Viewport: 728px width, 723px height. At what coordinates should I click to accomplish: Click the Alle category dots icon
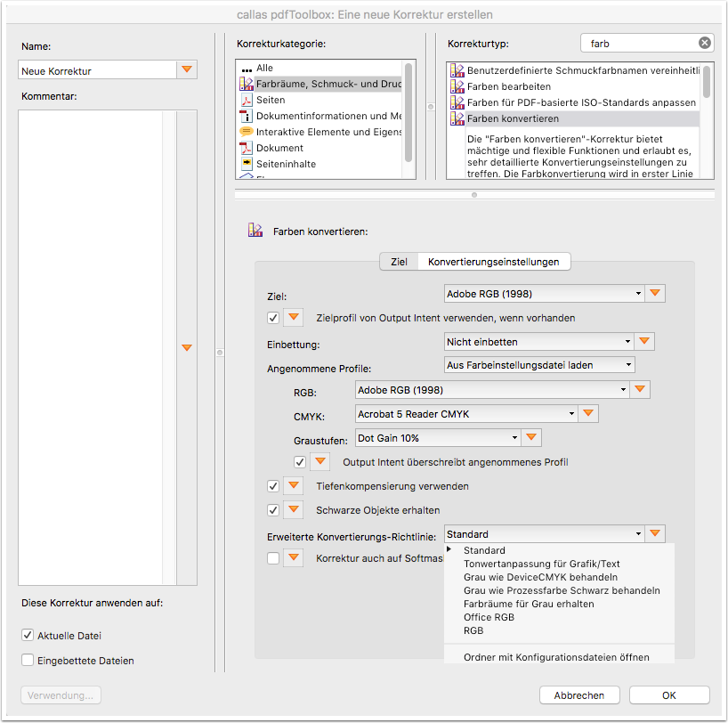247,70
